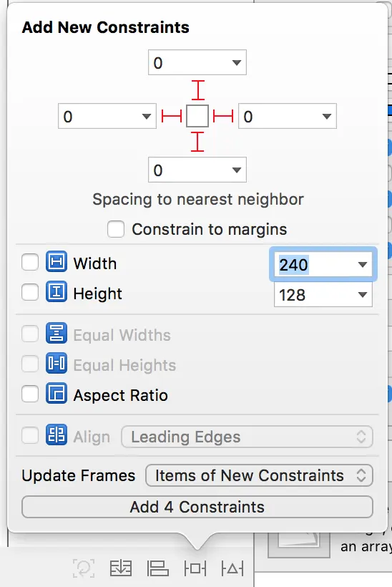The width and height of the screenshot is (392, 587).
Task: Open the Align constraints toolbar icon
Action: click(x=157, y=568)
